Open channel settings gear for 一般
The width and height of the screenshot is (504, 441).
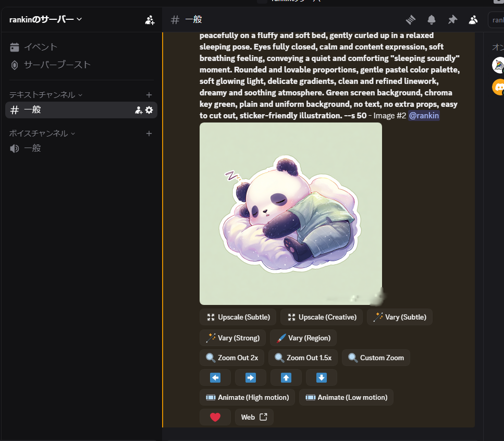149,110
